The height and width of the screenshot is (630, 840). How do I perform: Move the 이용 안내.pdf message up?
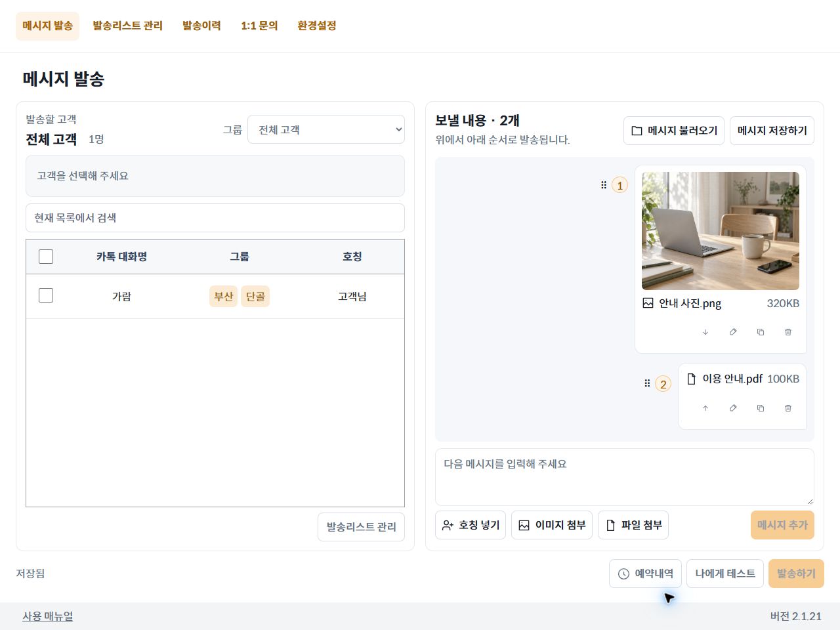[705, 408]
